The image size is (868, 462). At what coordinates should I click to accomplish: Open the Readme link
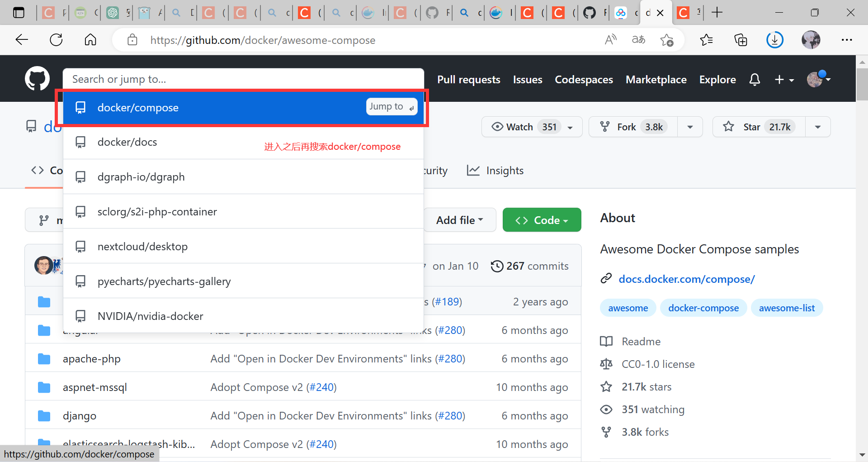click(x=630, y=342)
